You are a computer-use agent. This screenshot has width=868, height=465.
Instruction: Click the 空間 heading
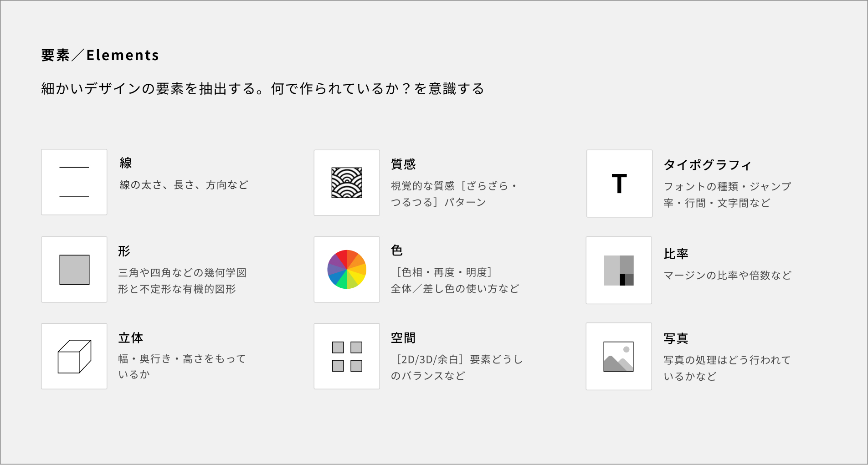point(403,338)
